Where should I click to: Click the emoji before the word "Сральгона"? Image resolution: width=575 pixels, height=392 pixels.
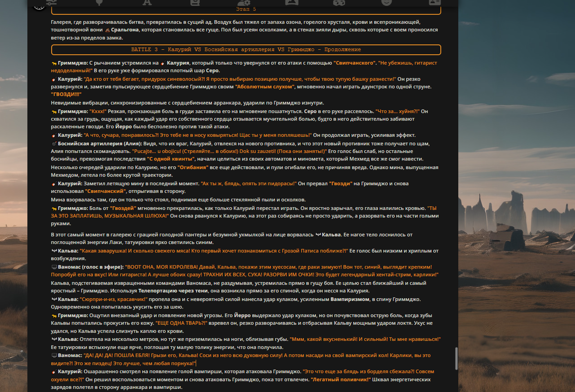[x=107, y=30]
